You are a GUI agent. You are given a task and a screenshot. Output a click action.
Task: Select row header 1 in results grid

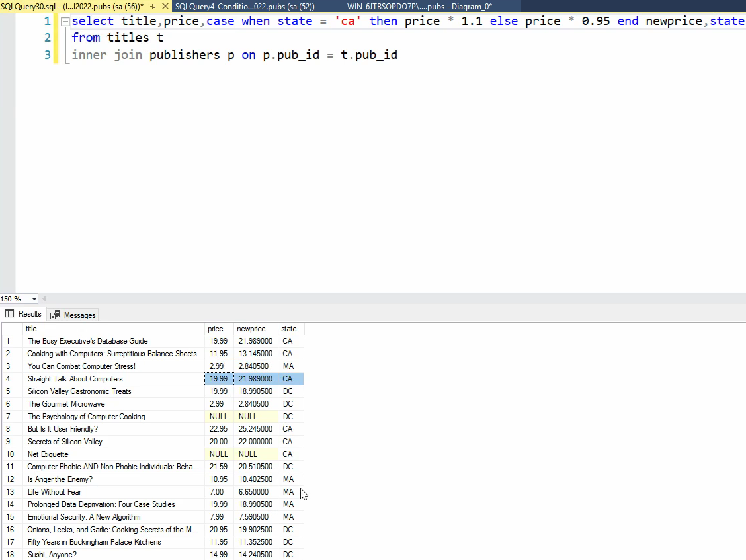[13, 341]
